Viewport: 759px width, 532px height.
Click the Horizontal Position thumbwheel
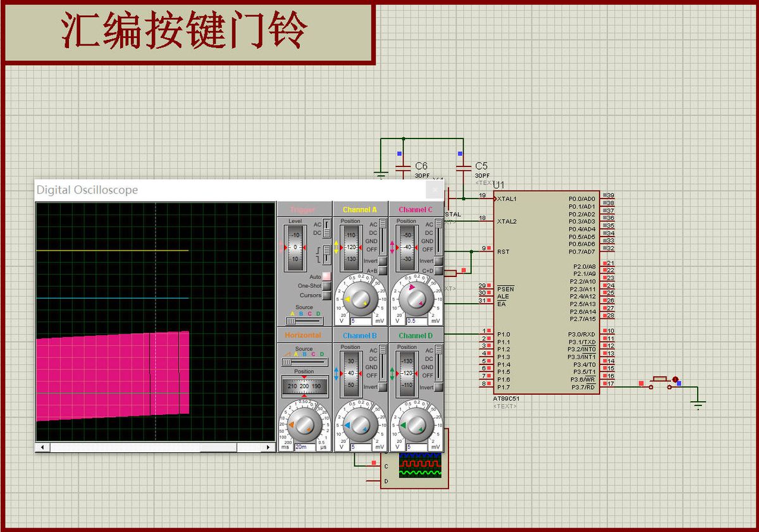304,386
